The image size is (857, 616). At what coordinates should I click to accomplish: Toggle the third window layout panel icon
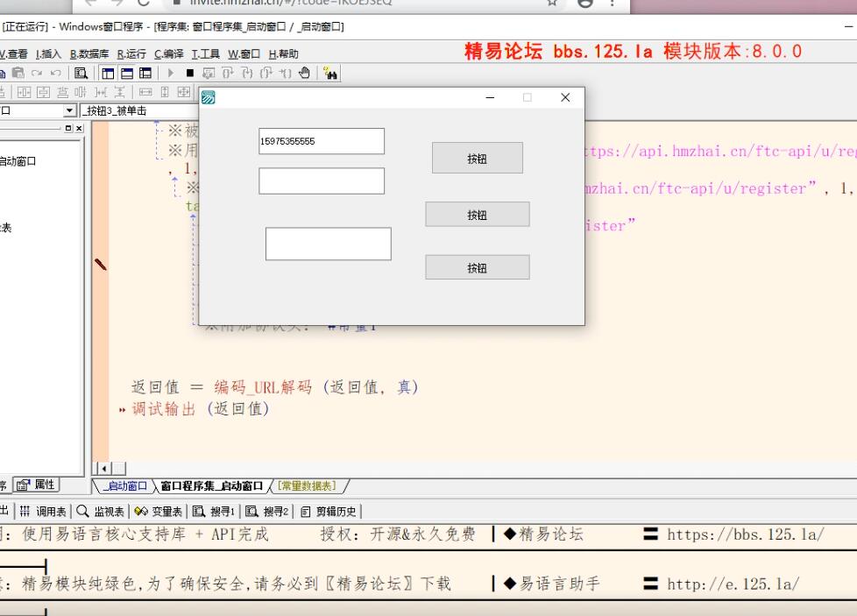click(x=144, y=72)
